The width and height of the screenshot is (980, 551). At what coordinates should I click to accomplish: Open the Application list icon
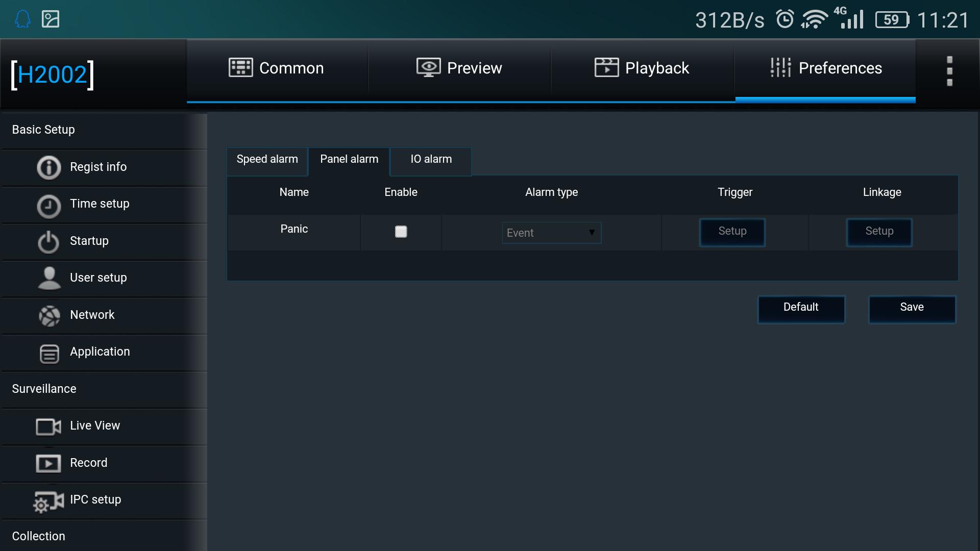pos(49,353)
